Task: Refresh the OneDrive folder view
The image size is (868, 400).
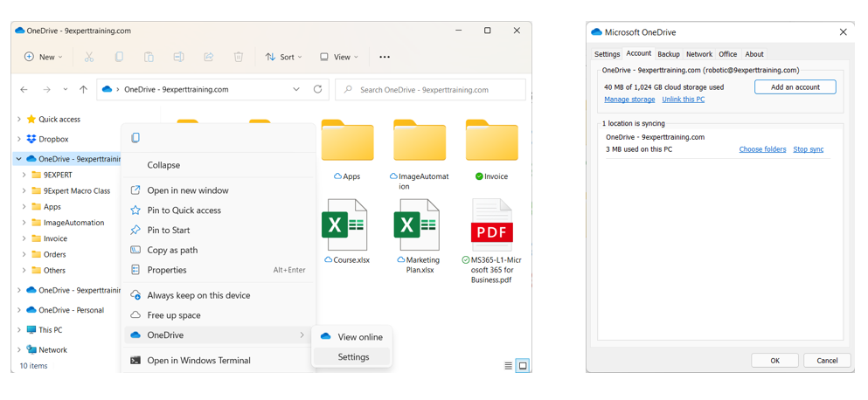Action: click(317, 89)
